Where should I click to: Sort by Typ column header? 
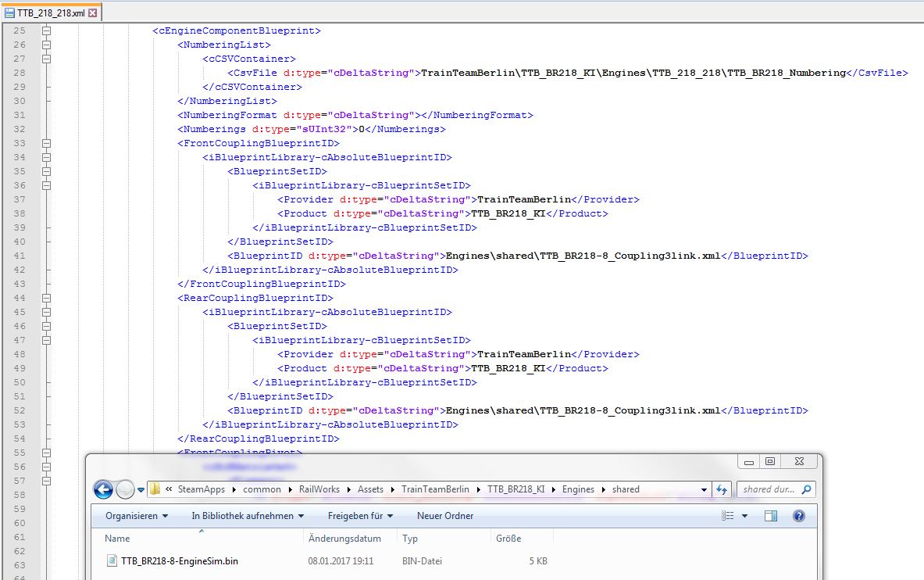click(444, 538)
